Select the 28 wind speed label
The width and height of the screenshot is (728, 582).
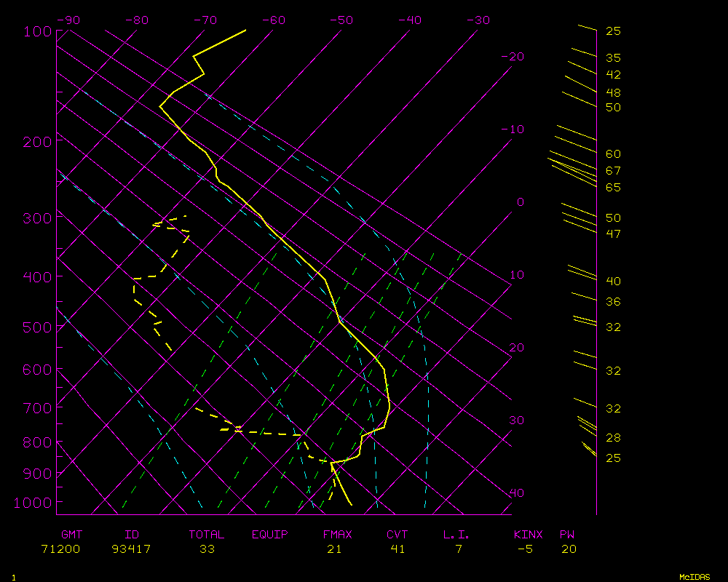coord(613,438)
